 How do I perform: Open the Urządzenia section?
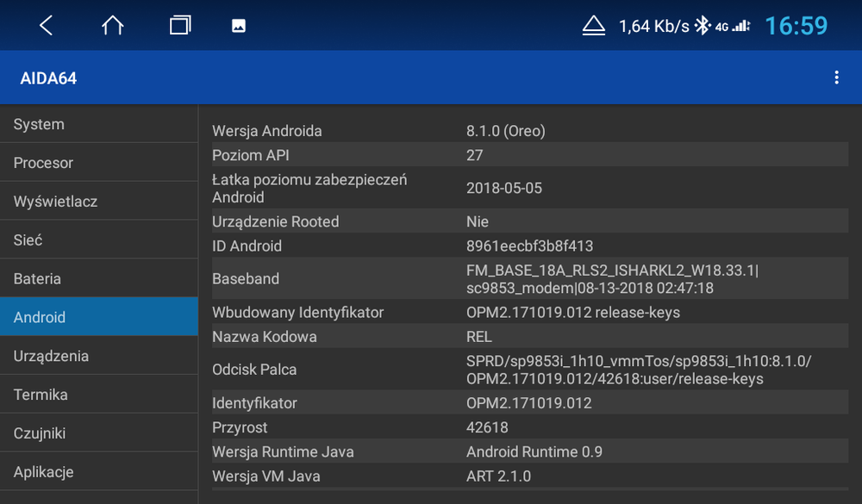click(x=99, y=355)
